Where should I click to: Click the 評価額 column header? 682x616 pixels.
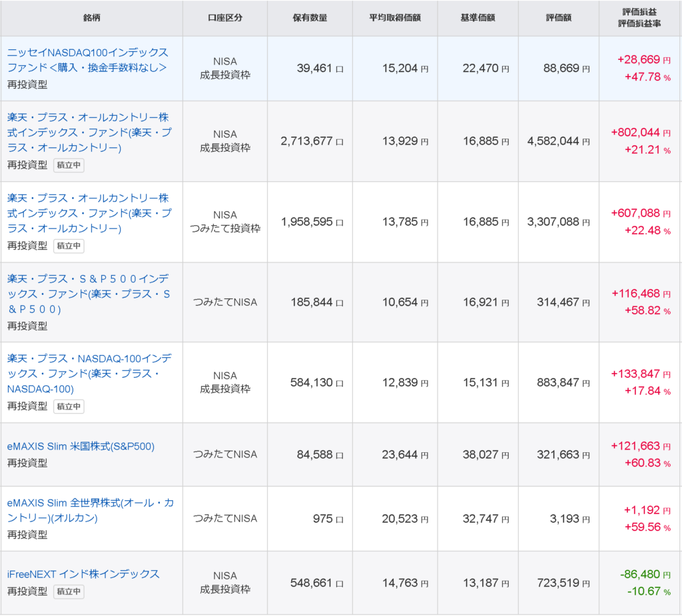point(558,18)
